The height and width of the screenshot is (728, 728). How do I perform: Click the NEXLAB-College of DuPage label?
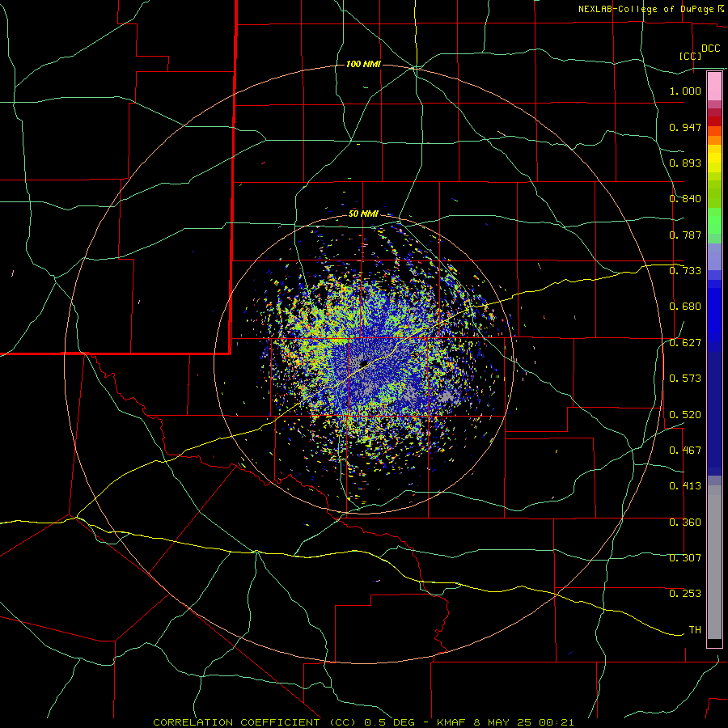point(646,9)
